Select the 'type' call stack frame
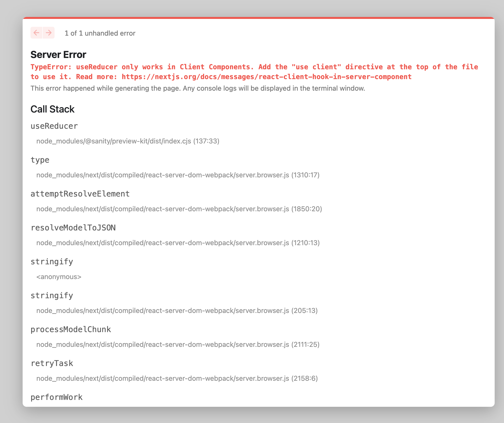The height and width of the screenshot is (423, 504). point(40,160)
